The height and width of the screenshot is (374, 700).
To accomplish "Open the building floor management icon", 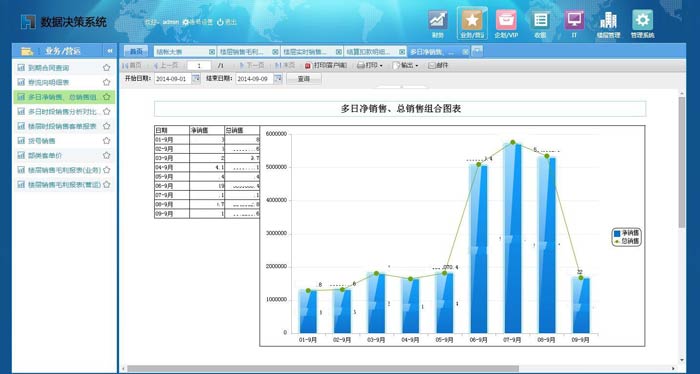I will (608, 21).
